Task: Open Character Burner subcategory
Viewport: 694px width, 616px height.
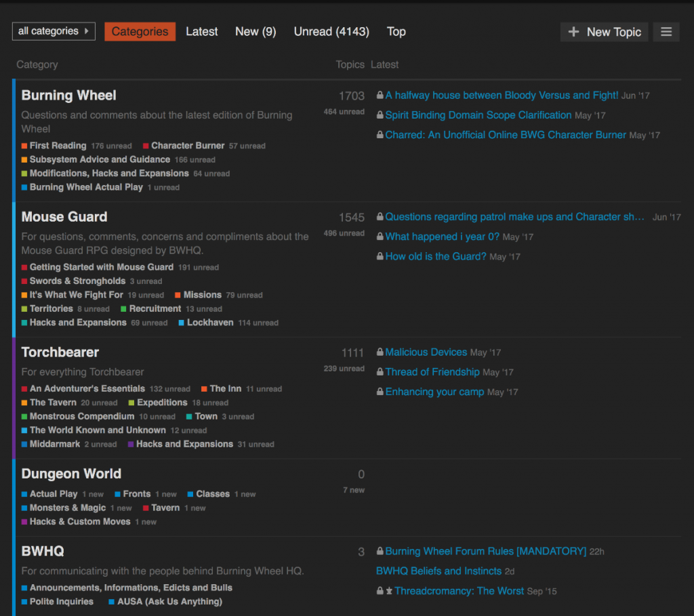Action: click(188, 146)
